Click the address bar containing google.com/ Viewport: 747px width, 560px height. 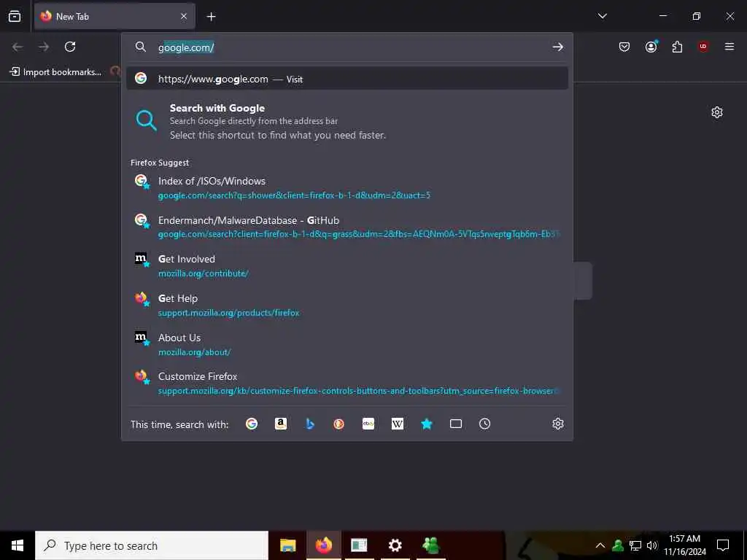coord(348,47)
